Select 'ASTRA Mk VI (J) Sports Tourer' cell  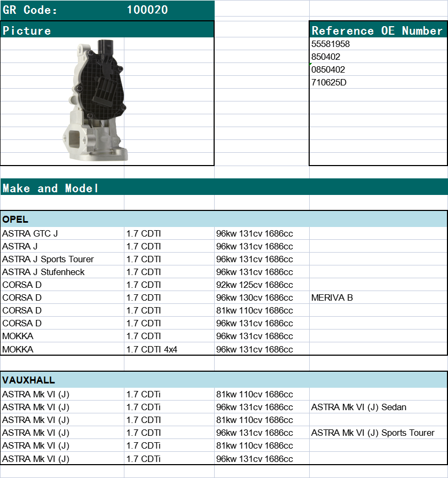click(x=378, y=433)
